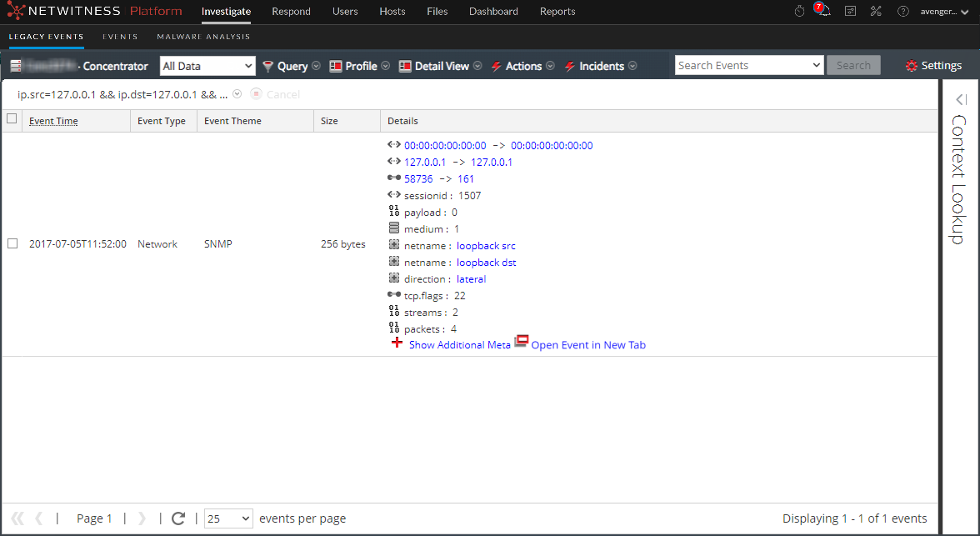
Task: Go to the Respond menu
Action: (291, 12)
